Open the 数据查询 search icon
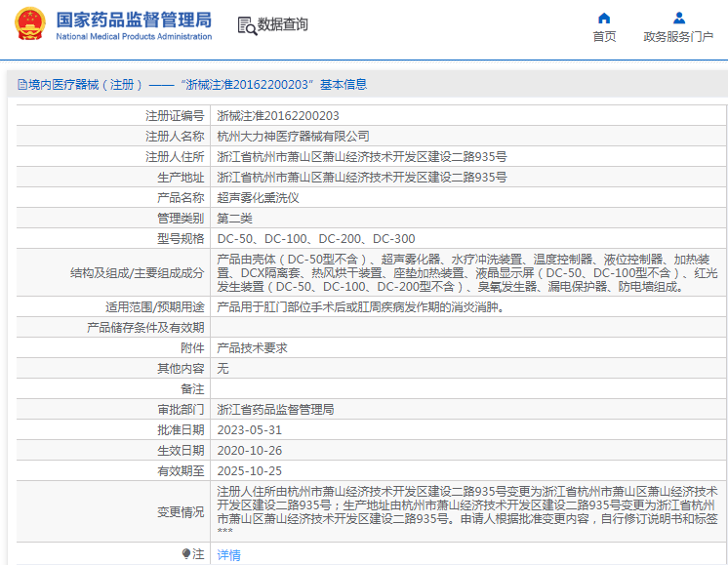The width and height of the screenshot is (728, 565). pyautogui.click(x=247, y=25)
